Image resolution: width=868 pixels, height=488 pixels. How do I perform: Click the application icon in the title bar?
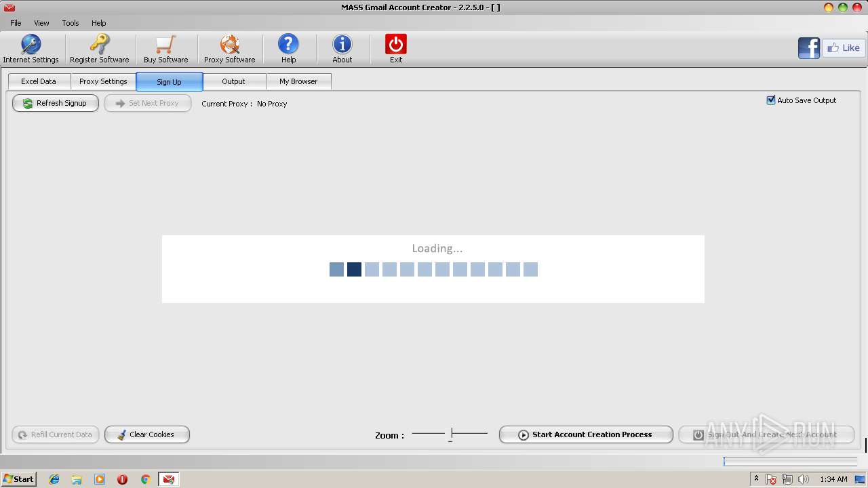(x=9, y=7)
